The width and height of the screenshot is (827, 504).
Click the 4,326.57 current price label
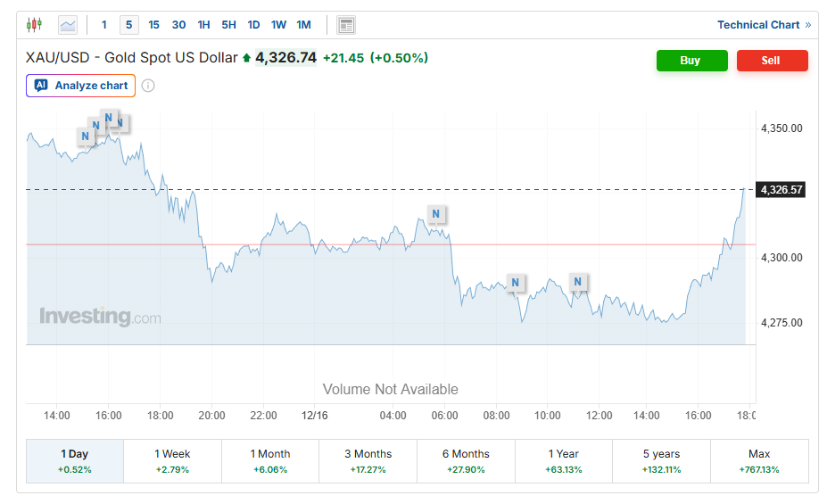pyautogui.click(x=782, y=190)
